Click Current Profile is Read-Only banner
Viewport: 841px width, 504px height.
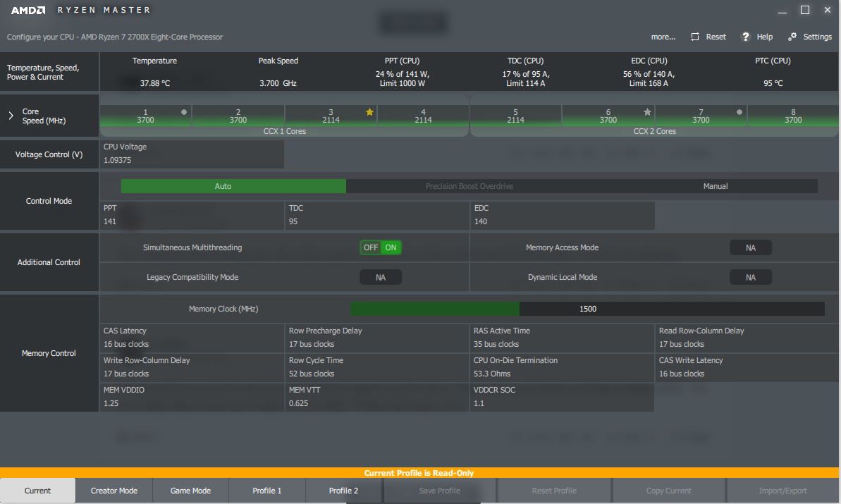pos(419,473)
